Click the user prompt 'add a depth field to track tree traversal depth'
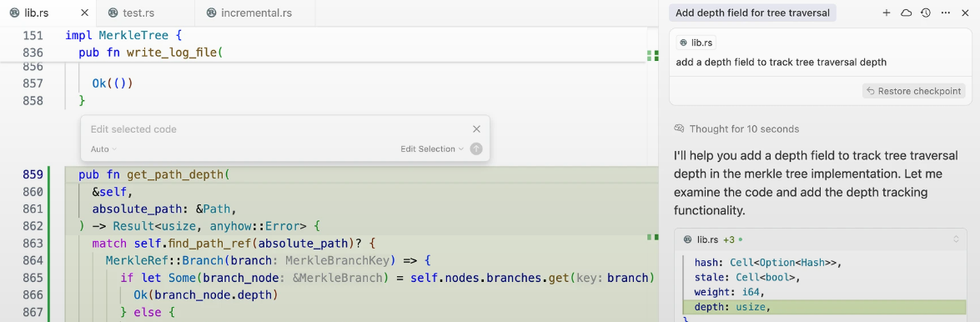The height and width of the screenshot is (322, 980). (781, 63)
